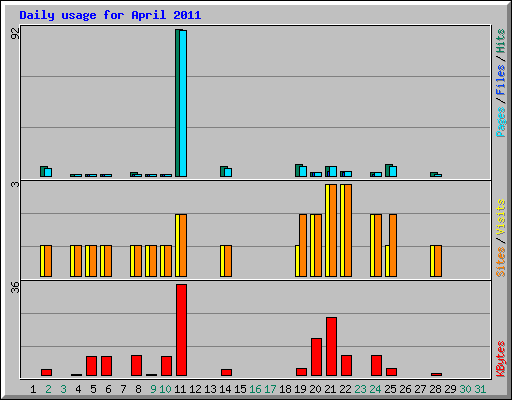Click the tall hits bar for day 11

[178, 103]
